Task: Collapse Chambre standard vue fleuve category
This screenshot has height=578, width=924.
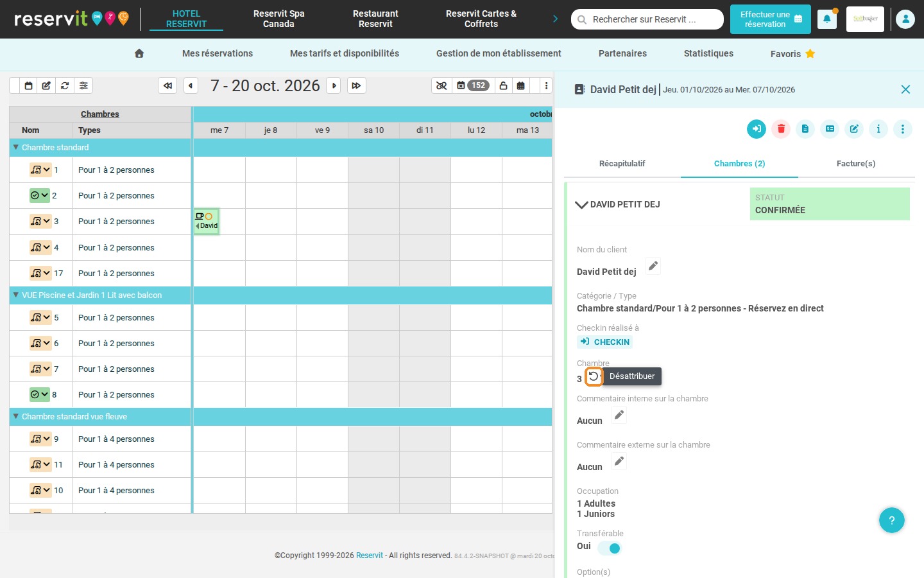Action: tap(16, 417)
